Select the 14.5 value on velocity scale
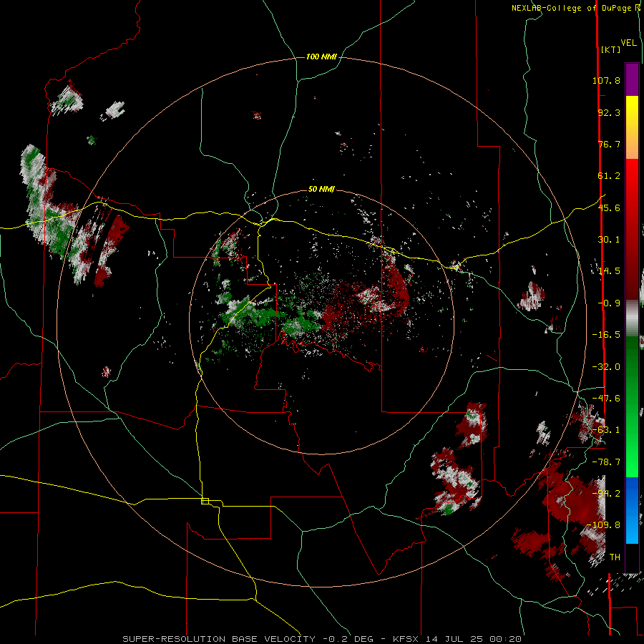 tap(609, 271)
